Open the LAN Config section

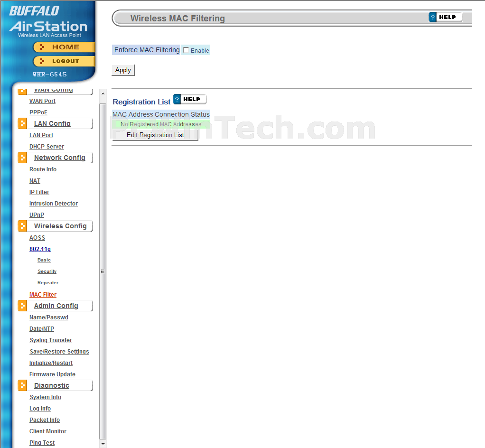coord(52,123)
